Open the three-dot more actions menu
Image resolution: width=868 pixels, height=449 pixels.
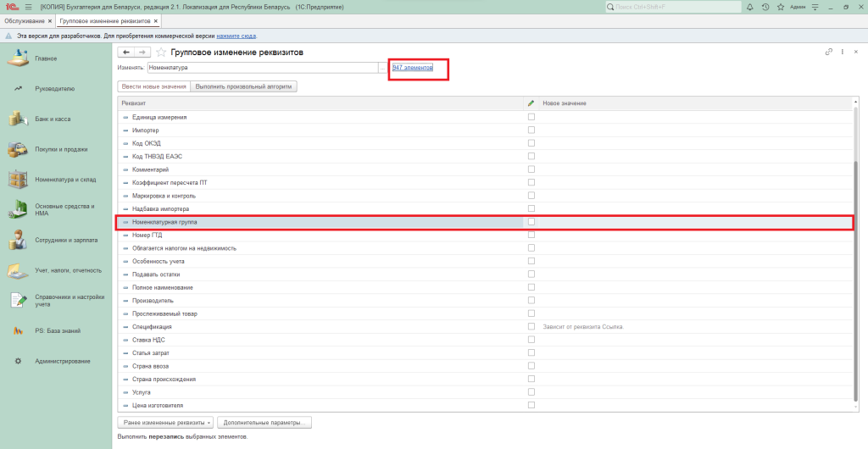click(x=843, y=53)
